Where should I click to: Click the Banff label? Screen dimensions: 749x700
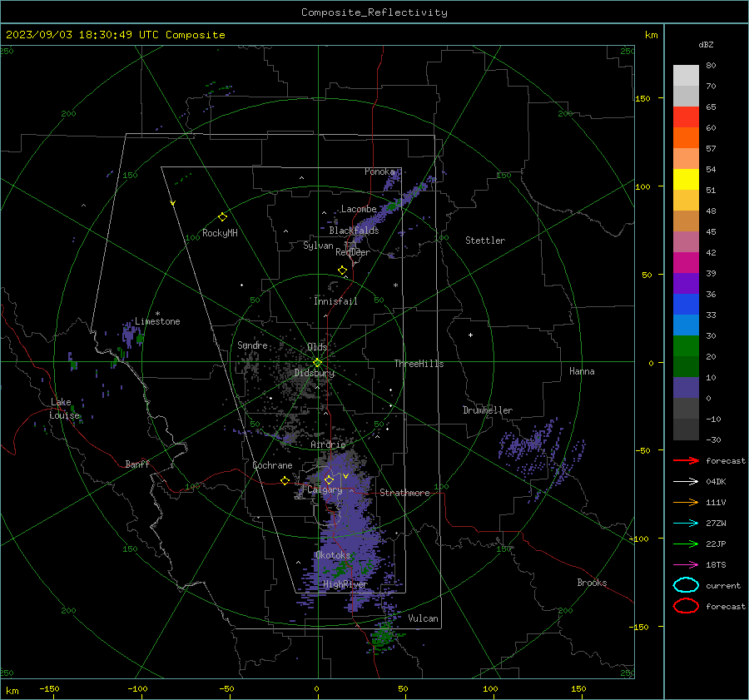[137, 464]
